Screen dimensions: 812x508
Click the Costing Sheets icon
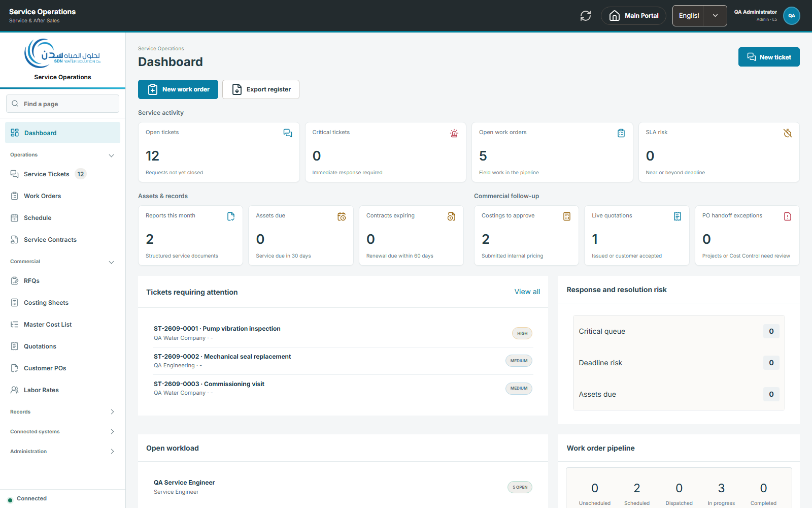[x=15, y=303]
